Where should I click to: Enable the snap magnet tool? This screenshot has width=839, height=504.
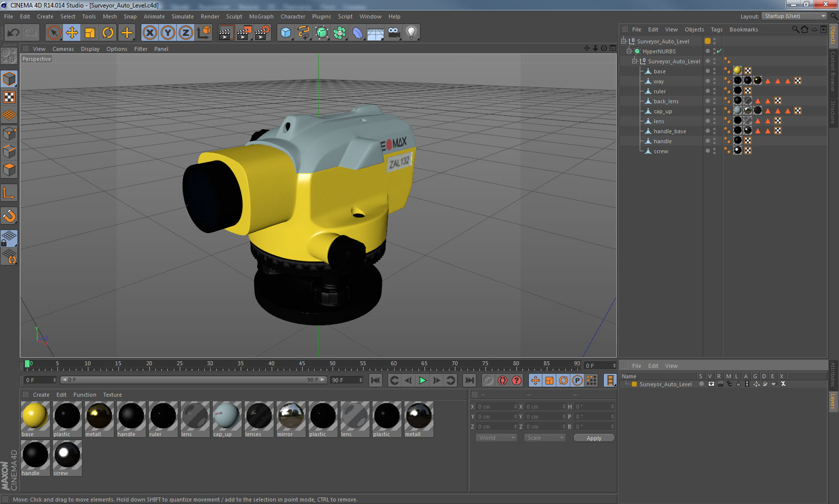pyautogui.click(x=9, y=216)
